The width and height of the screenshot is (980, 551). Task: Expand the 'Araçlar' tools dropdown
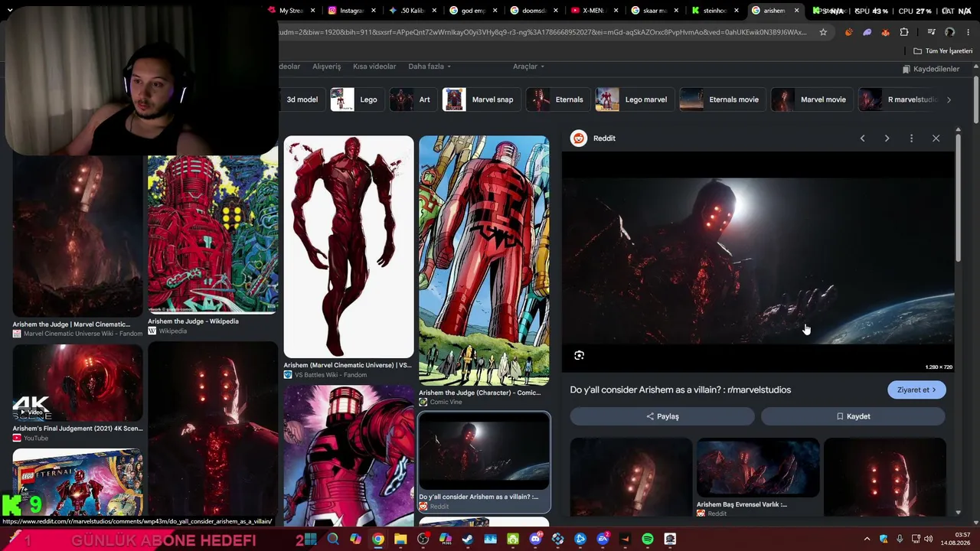click(x=528, y=67)
